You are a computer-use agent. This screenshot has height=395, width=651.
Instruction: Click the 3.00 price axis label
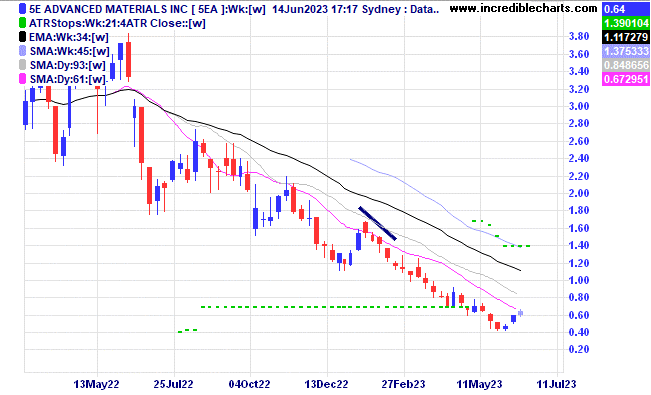579,106
